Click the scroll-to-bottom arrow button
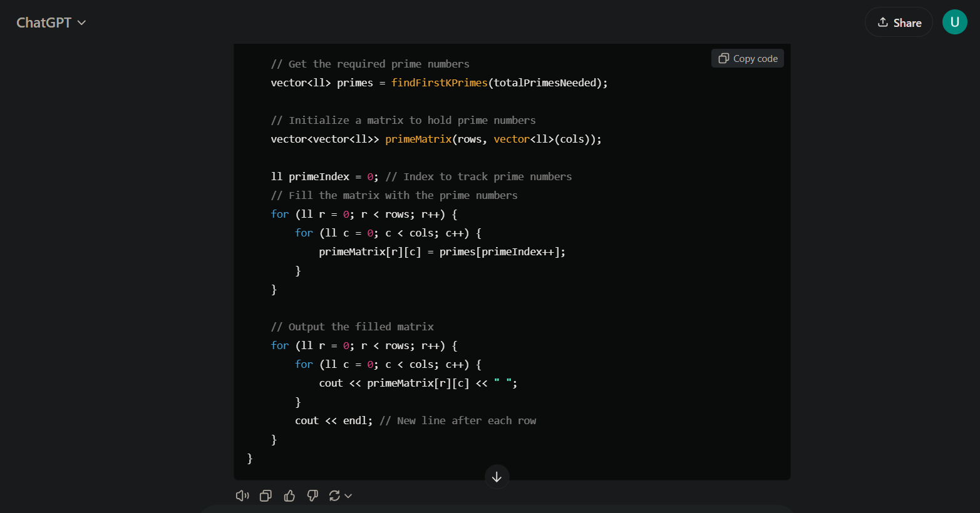980x513 pixels. click(497, 477)
